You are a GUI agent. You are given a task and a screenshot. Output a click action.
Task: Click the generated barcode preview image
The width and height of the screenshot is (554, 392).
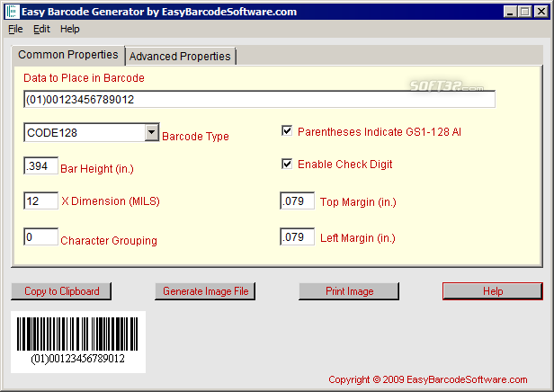pos(78,342)
